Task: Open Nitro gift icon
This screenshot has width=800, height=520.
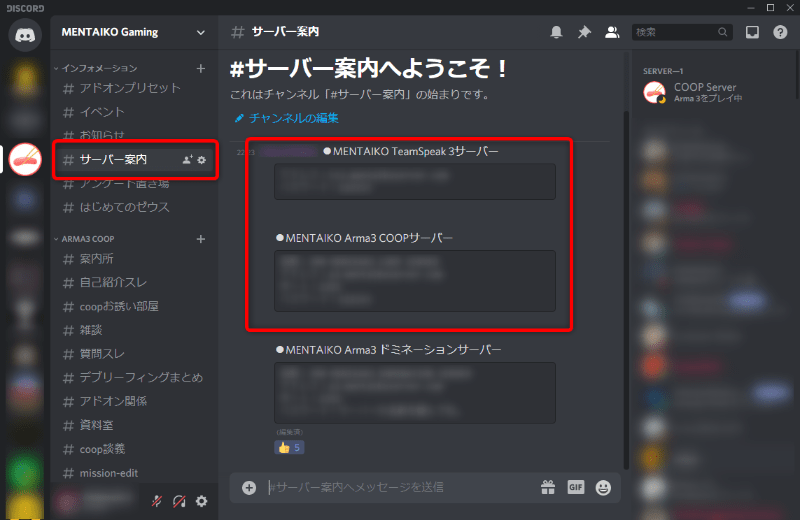Action: (x=548, y=488)
